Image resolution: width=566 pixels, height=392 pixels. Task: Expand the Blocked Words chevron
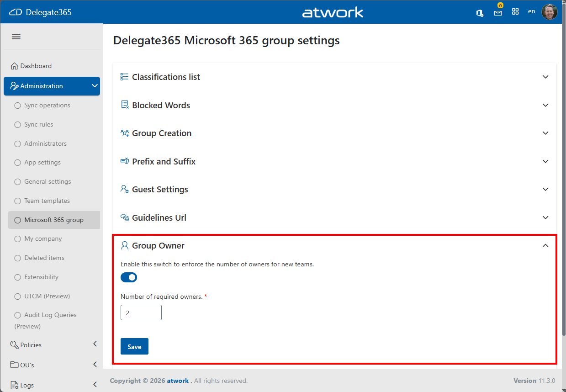545,105
